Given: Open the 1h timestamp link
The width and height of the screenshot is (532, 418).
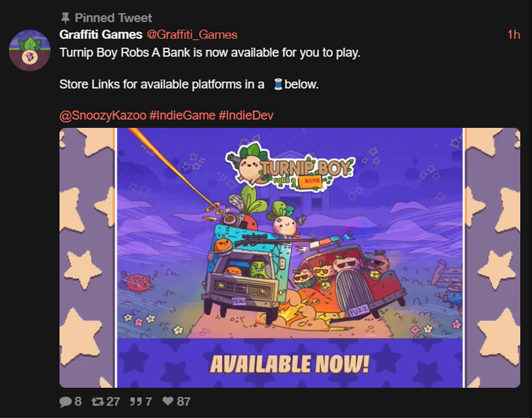Looking at the screenshot, I should coord(514,35).
